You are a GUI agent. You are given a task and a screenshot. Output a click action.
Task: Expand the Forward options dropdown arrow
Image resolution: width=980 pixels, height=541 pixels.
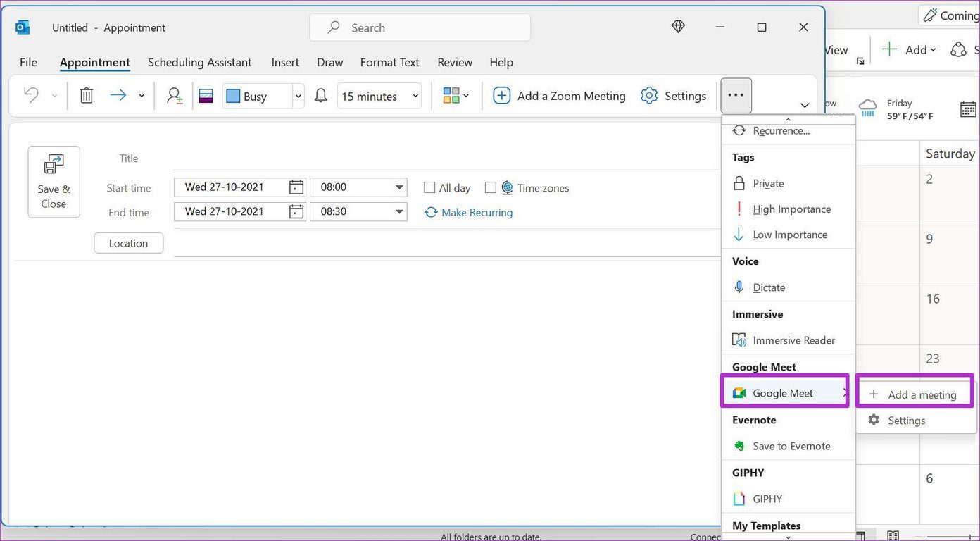pyautogui.click(x=141, y=96)
